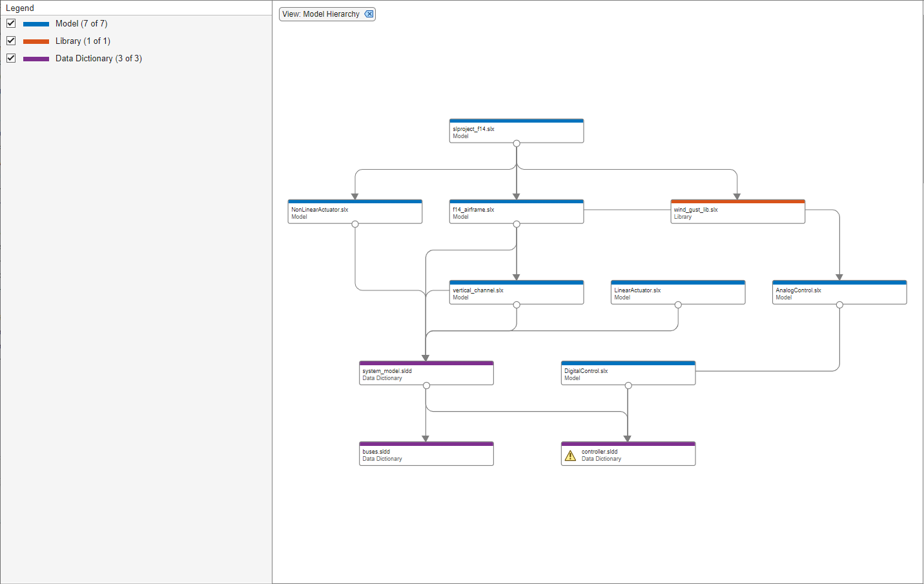Viewport: 924px width, 584px height.
Task: Select the DigitalControl.slx model node
Action: point(628,372)
